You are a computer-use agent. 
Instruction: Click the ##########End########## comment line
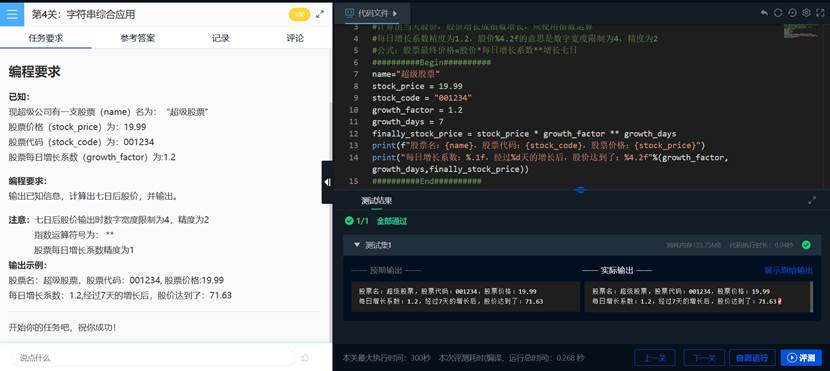[427, 181]
